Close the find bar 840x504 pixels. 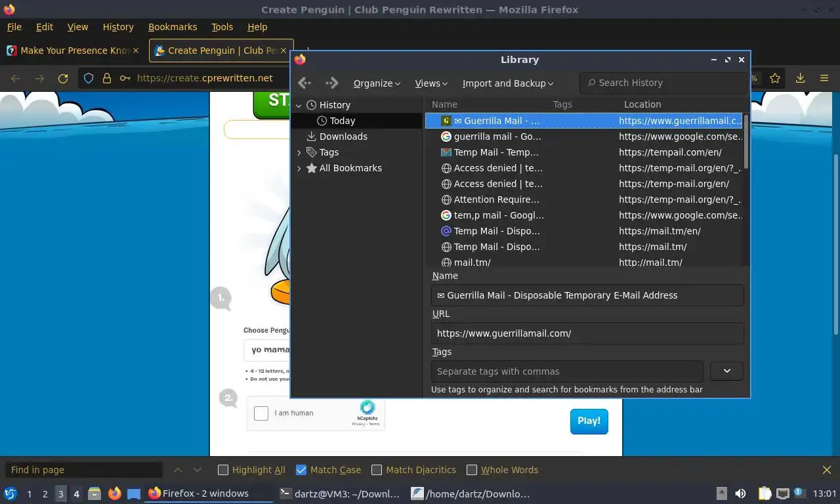click(x=827, y=470)
